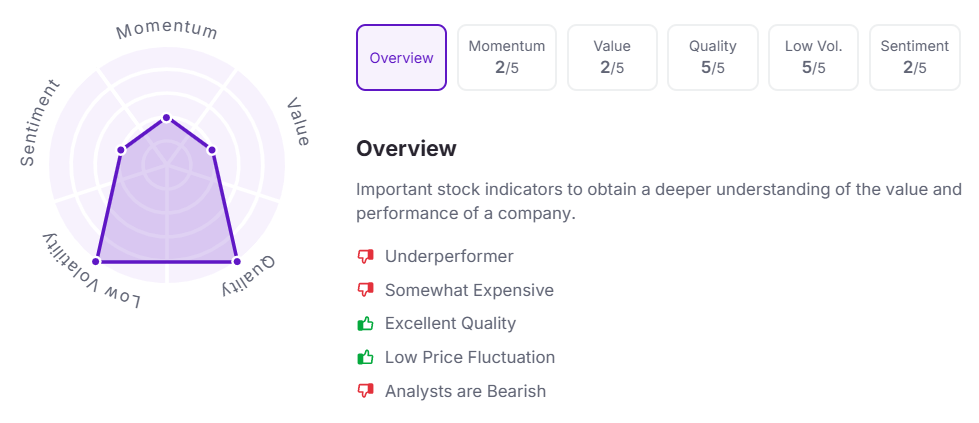Click the thumbs-up icon beside Low Price Fluctuation

tap(365, 357)
